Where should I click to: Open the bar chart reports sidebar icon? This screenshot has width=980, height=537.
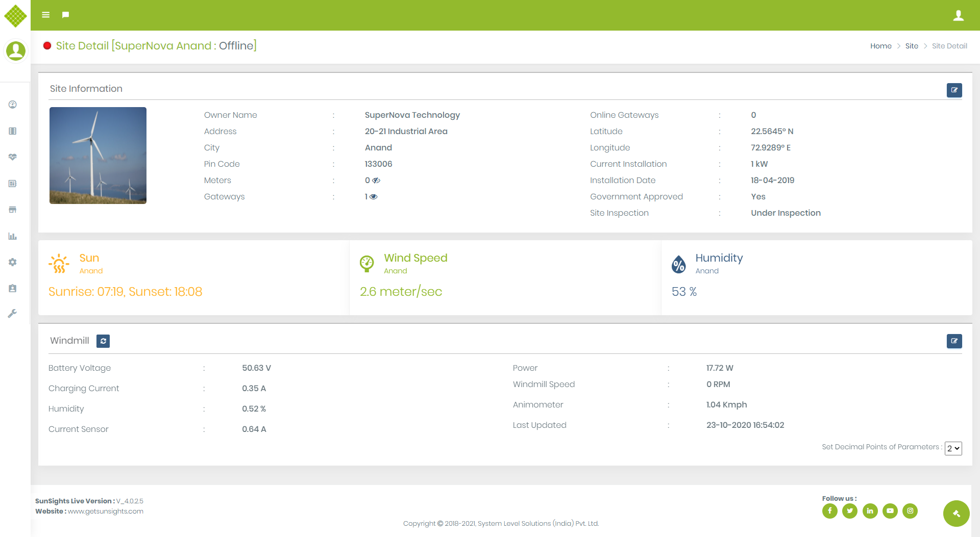(x=13, y=236)
